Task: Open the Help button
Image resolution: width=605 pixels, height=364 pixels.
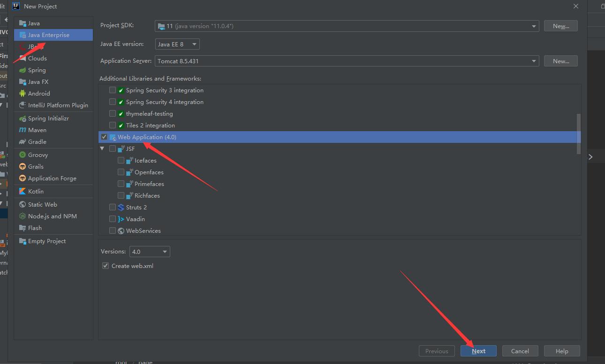Action: pos(562,351)
